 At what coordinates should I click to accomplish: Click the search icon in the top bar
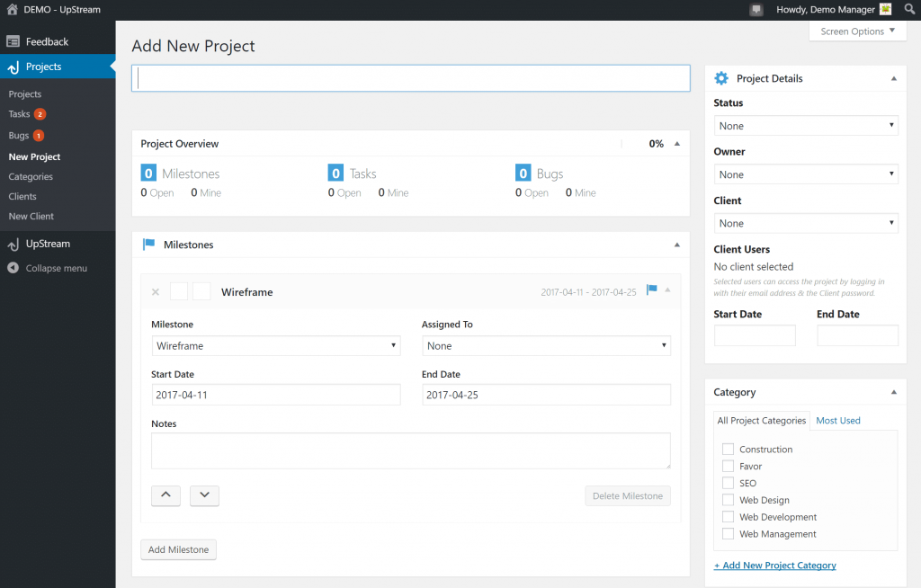[909, 9]
